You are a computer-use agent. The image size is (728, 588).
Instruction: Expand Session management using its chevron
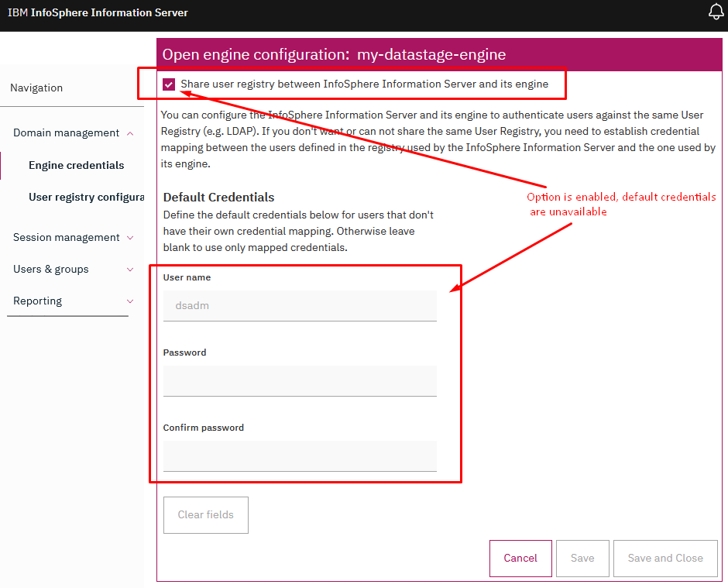[130, 238]
